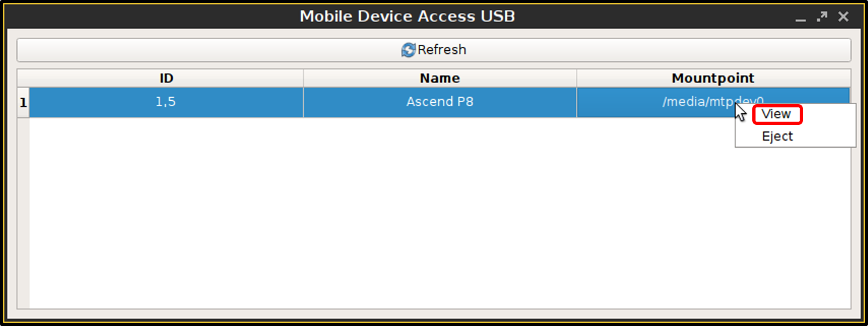Click the device ID cell 1,5
This screenshot has width=868, height=326.
tap(166, 103)
